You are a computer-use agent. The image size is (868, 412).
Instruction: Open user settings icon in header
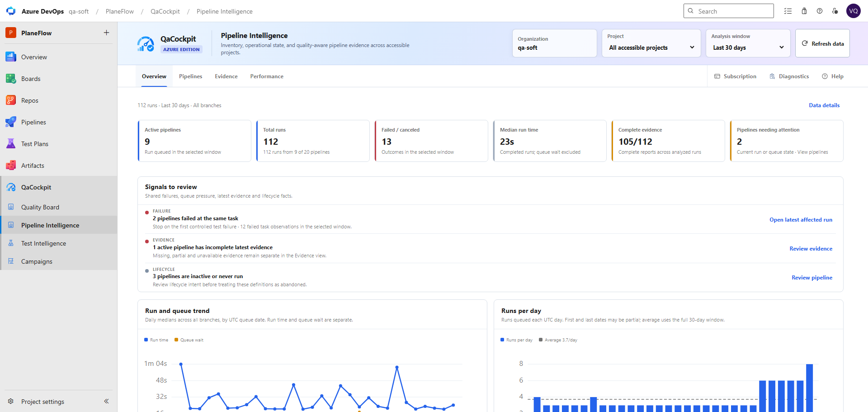tap(835, 11)
